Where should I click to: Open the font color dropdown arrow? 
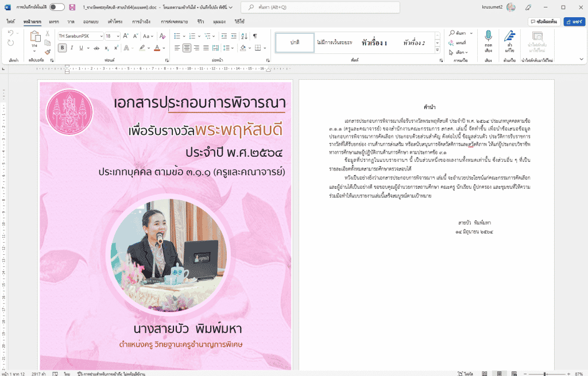(164, 48)
